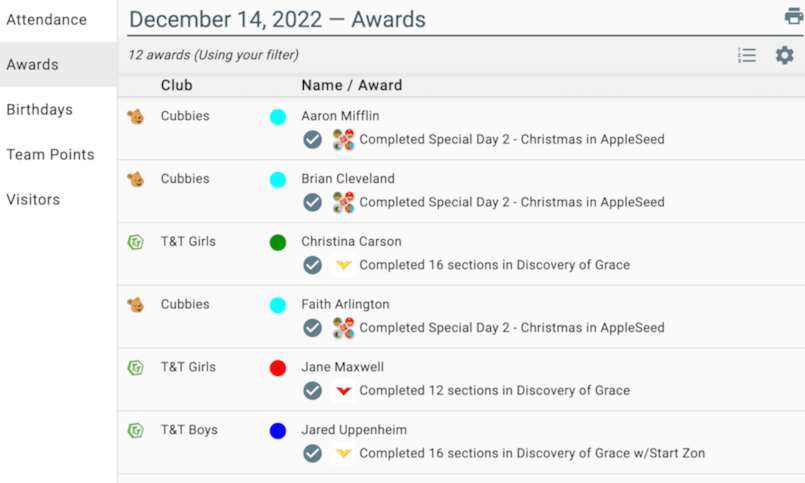805x483 pixels.
Task: Toggle Faith Arlington's award checkmark
Action: [x=313, y=328]
